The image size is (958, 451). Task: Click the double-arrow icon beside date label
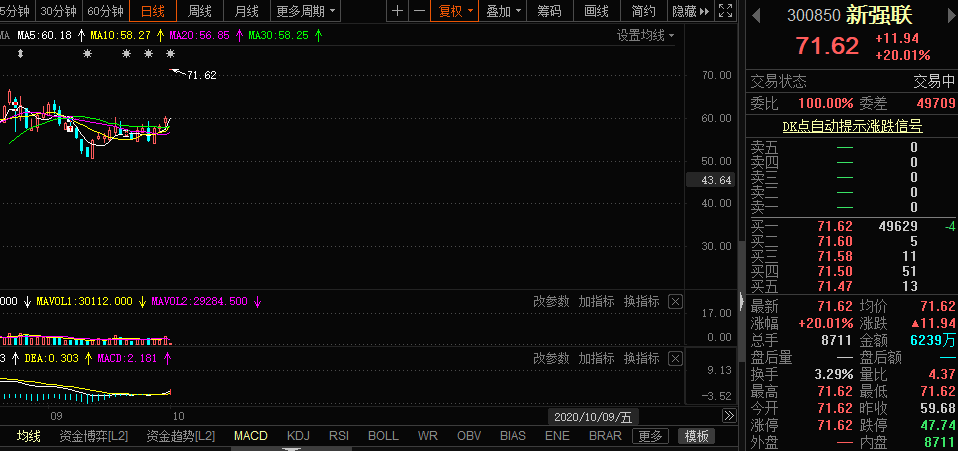pos(729,416)
